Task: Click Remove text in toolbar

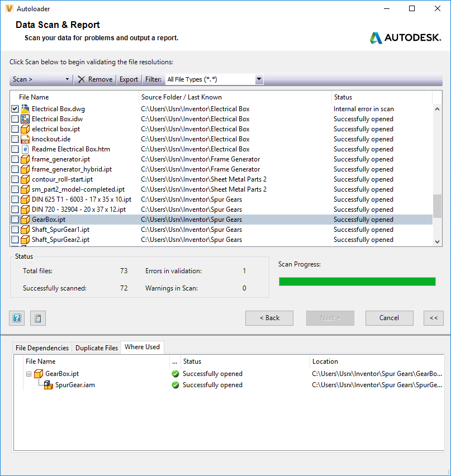Action: coord(100,79)
